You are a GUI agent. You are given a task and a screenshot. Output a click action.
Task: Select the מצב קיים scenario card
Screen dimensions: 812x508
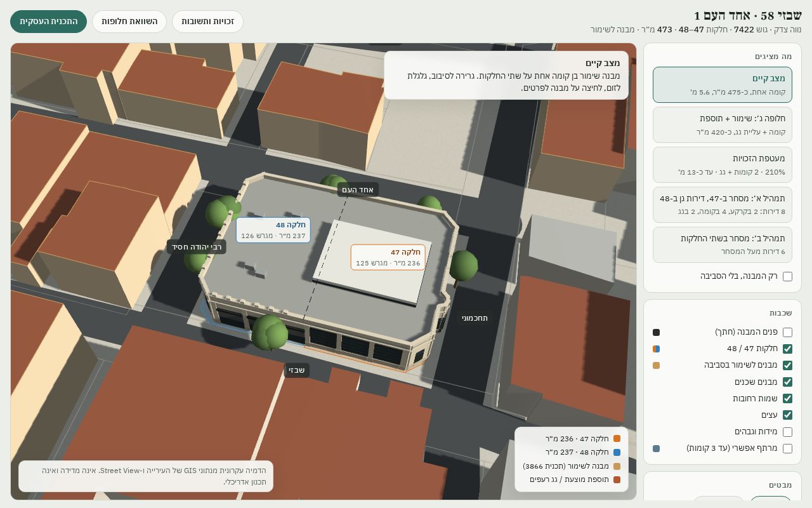point(723,85)
